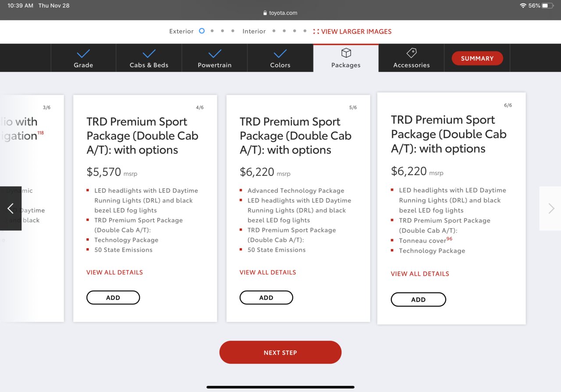This screenshot has height=392, width=561.
Task: Select the fourth Exterior image dot
Action: click(233, 31)
